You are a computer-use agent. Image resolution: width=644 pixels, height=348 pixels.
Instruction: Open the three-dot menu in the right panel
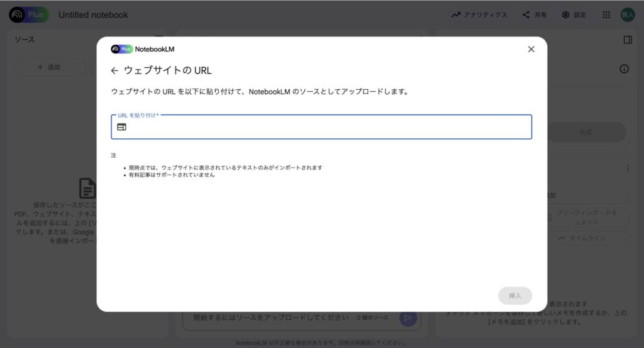[x=628, y=169]
